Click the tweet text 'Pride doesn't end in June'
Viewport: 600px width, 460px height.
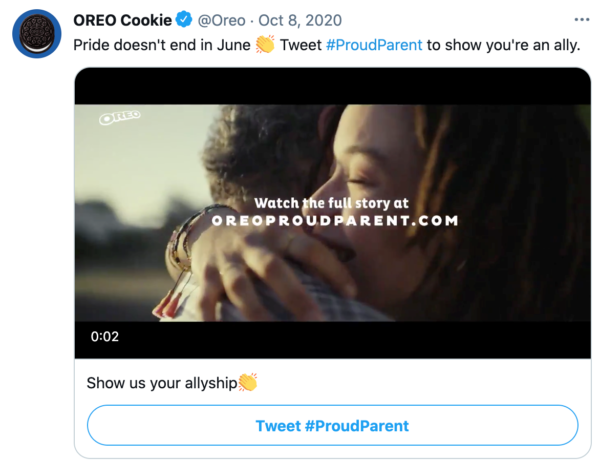coord(161,45)
